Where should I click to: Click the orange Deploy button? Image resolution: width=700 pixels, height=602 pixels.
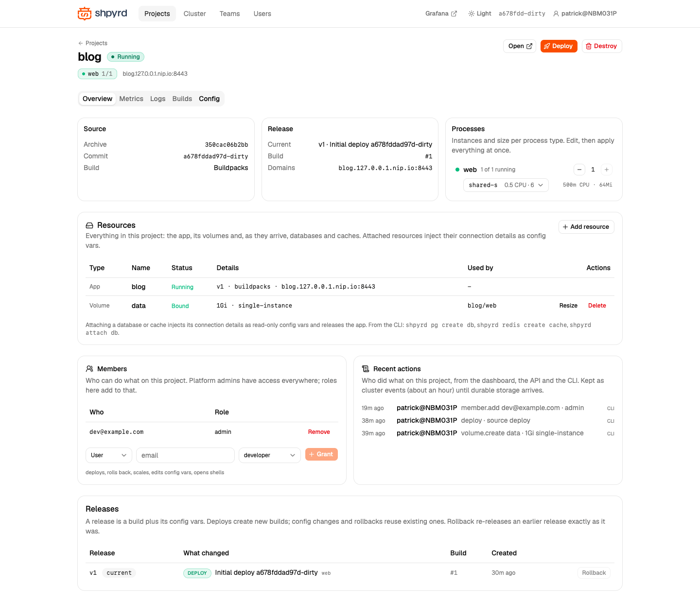pos(559,46)
